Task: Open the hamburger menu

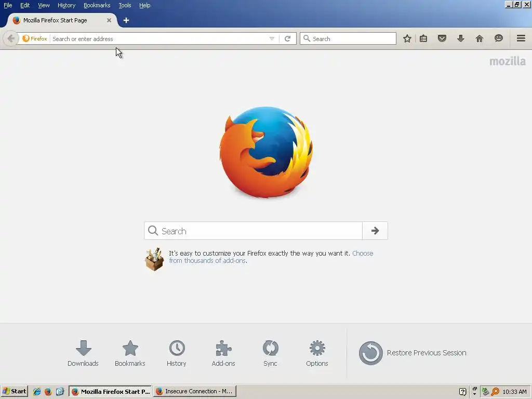Action: click(x=521, y=38)
